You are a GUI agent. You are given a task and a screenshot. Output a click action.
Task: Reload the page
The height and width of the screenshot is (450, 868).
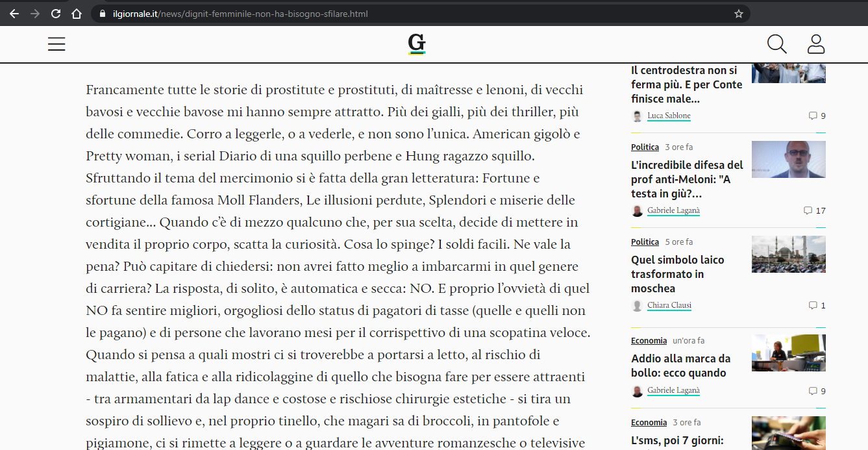pos(56,14)
